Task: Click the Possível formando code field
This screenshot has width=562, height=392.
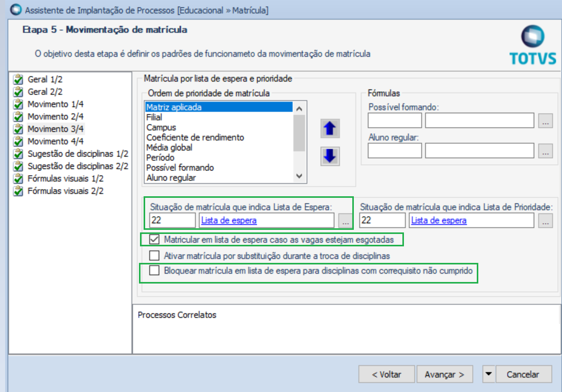Action: 395,121
